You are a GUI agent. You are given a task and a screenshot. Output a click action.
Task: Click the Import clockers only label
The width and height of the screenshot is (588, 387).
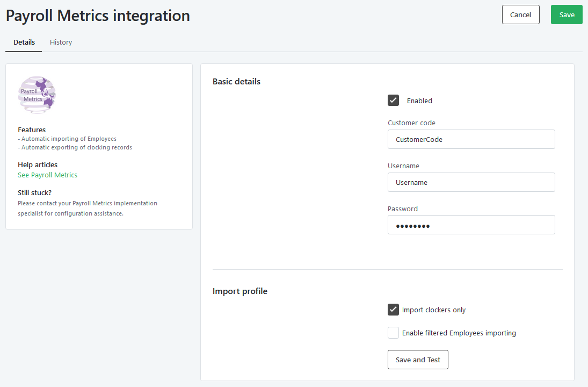pos(433,310)
